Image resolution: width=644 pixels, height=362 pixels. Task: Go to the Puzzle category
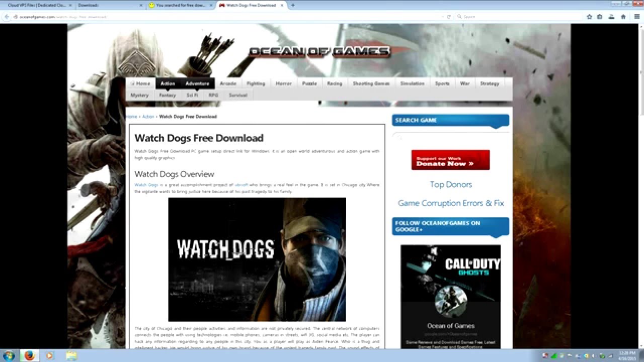coord(309,83)
